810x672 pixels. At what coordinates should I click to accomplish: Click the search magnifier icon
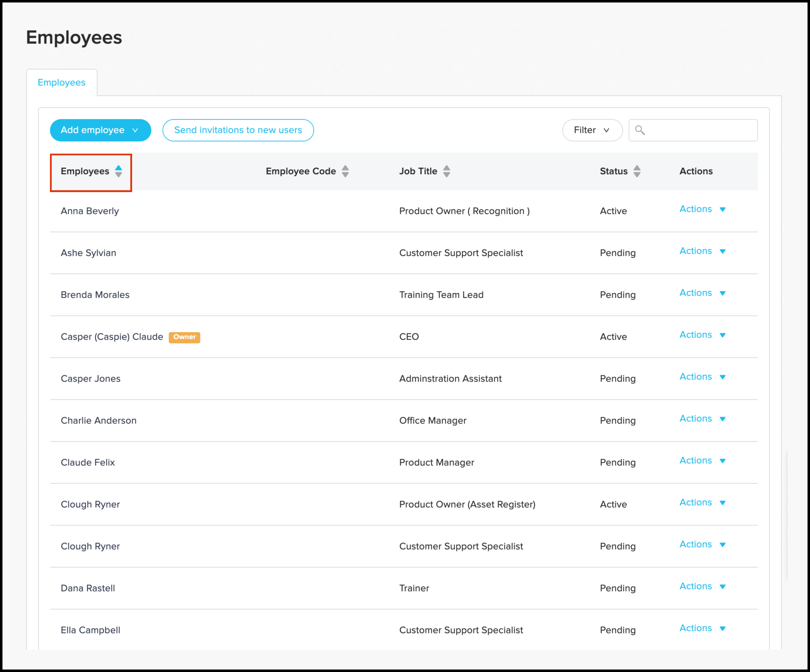[x=640, y=130]
